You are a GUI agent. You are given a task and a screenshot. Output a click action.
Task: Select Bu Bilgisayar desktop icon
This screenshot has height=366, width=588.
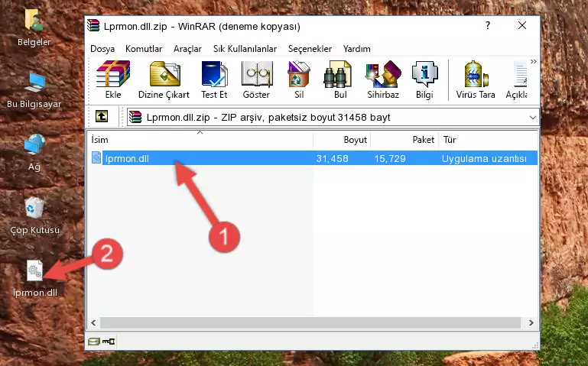coord(34,90)
